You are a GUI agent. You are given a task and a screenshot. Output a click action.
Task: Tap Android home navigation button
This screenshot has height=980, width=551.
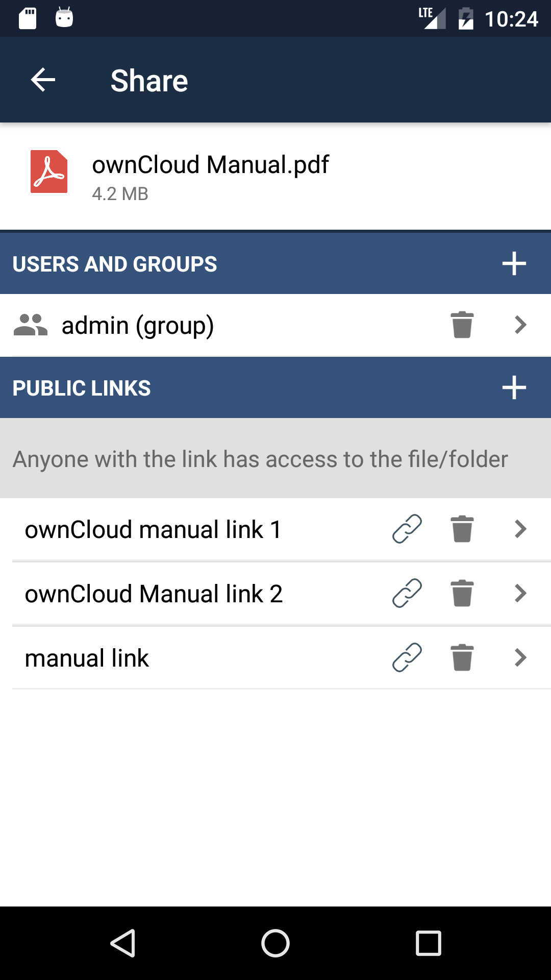pyautogui.click(x=275, y=943)
